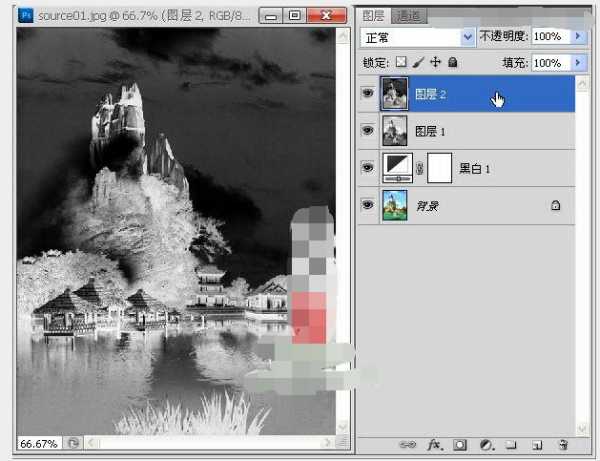Screen dimensions: 600x461
Task: Lock image pixels with brush icon
Action: point(419,62)
